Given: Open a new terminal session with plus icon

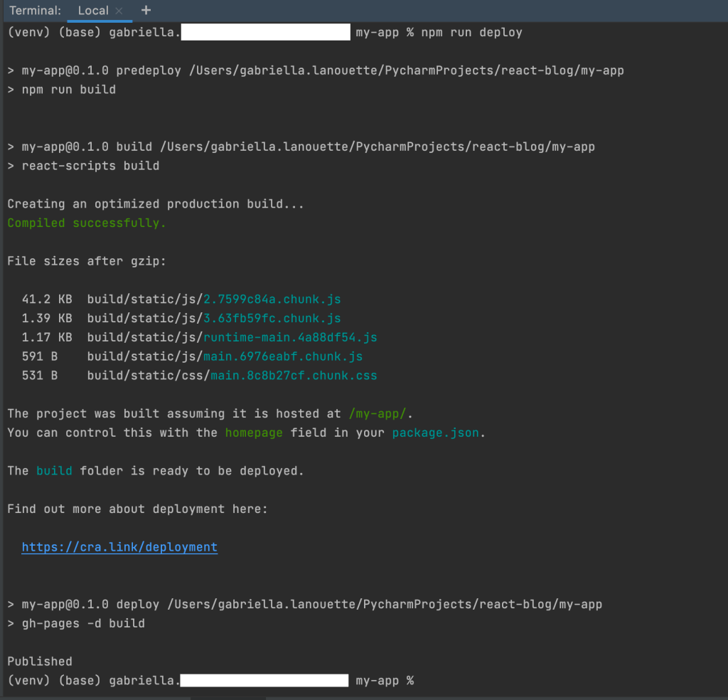Looking at the screenshot, I should point(146,11).
